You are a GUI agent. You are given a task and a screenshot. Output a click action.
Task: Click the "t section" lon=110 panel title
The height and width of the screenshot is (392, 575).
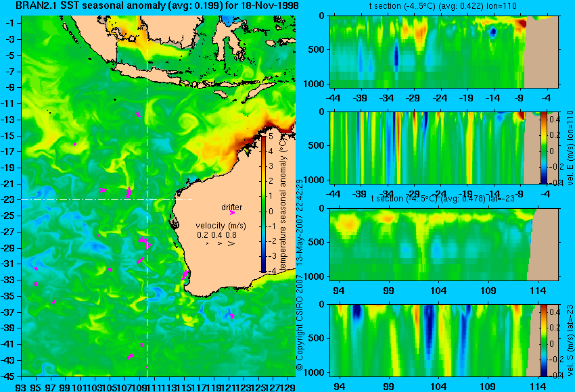[442, 6]
